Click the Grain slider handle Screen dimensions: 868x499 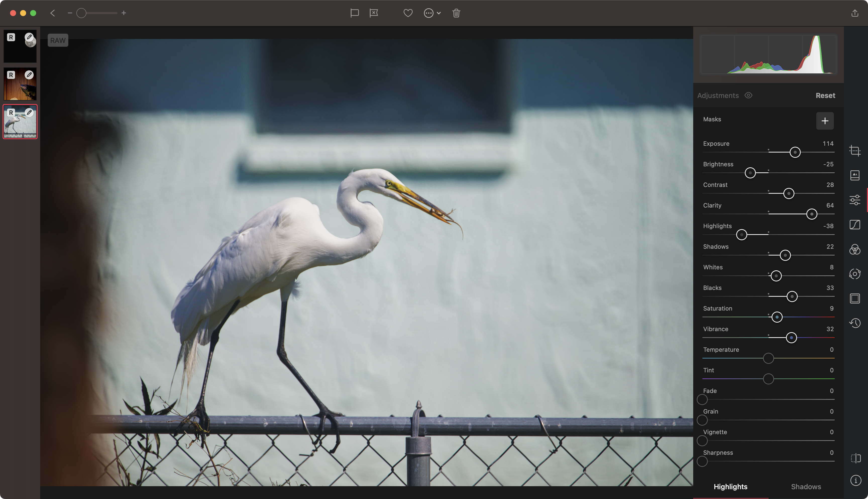[x=702, y=420]
